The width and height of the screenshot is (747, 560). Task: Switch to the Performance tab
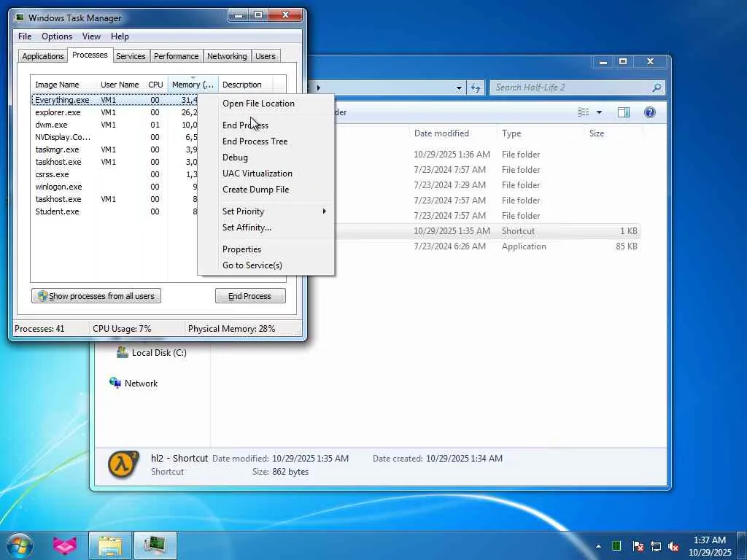click(x=176, y=56)
